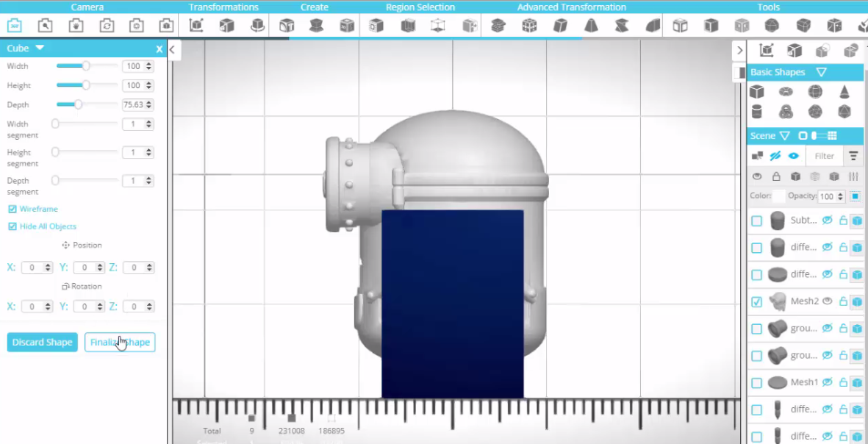Click the hide all crossed-eye icon in Scene
This screenshot has height=444, width=868.
(x=775, y=156)
